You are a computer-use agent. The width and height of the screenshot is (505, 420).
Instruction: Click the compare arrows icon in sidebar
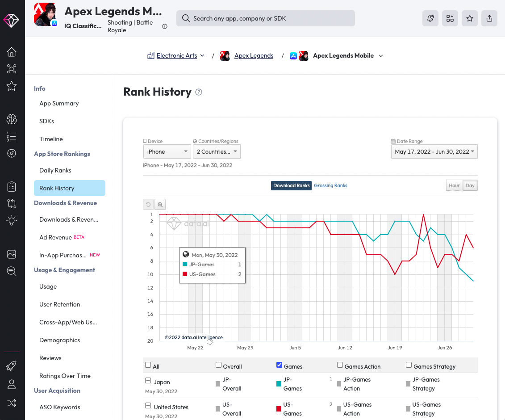[x=12, y=204]
